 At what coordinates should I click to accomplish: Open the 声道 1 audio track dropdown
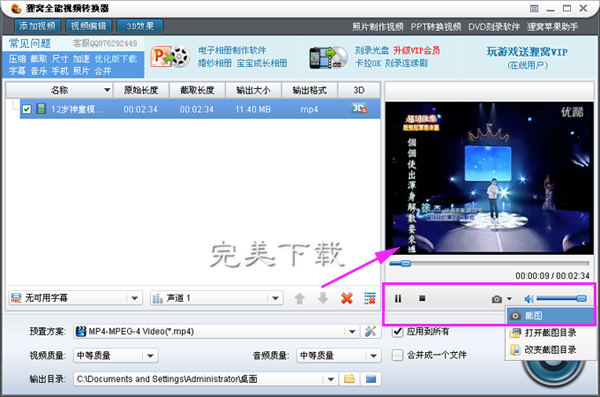[x=217, y=298]
